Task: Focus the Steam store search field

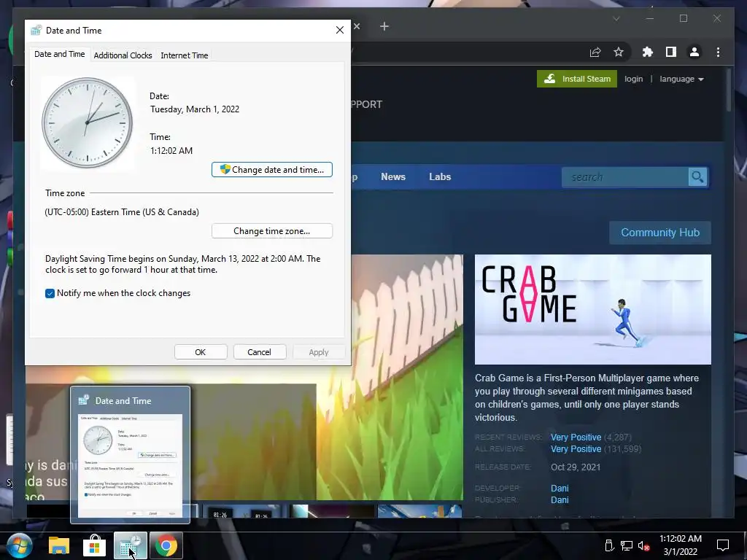Action: (x=625, y=177)
